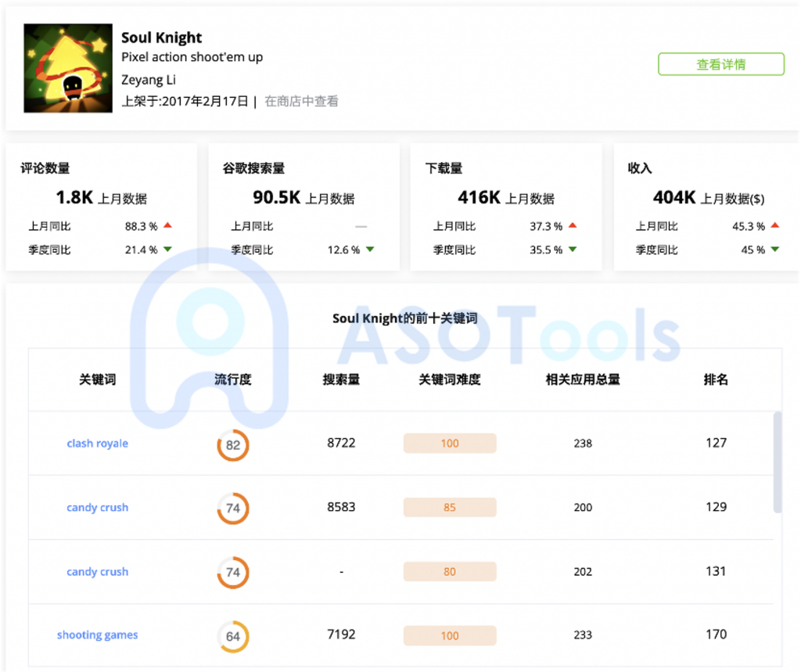Click the Soul Knight app icon
This screenshot has height=672, width=801.
[67, 68]
